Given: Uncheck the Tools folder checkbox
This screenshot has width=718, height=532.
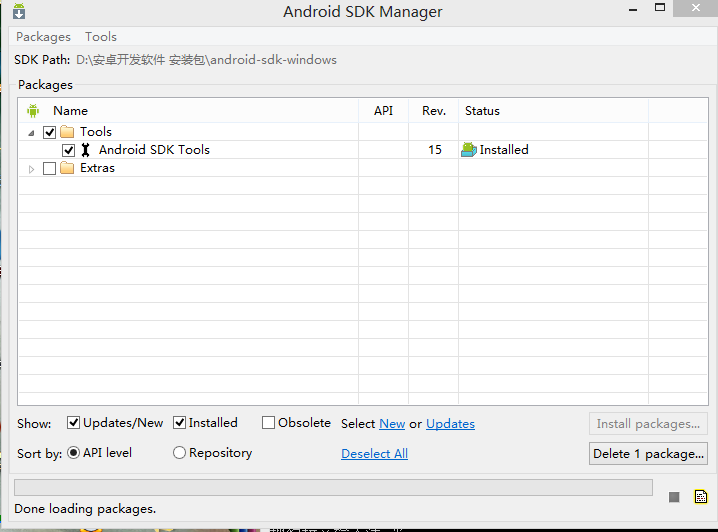Looking at the screenshot, I should click(x=49, y=132).
